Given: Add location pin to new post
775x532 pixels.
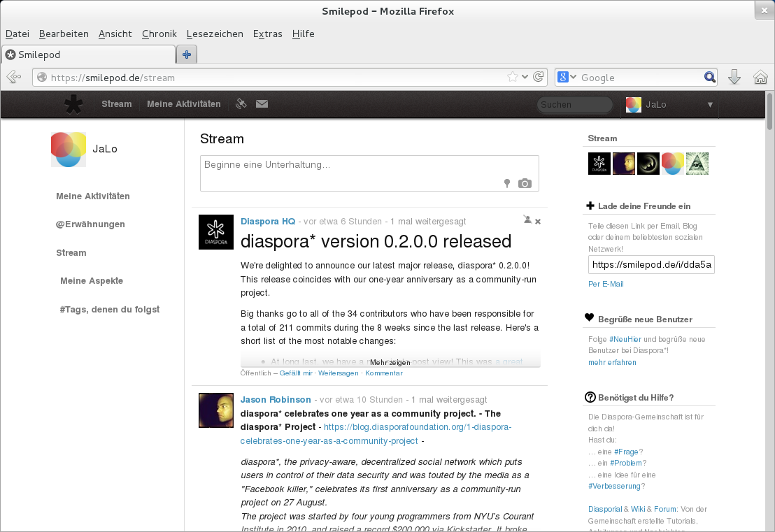Looking at the screenshot, I should 507,183.
